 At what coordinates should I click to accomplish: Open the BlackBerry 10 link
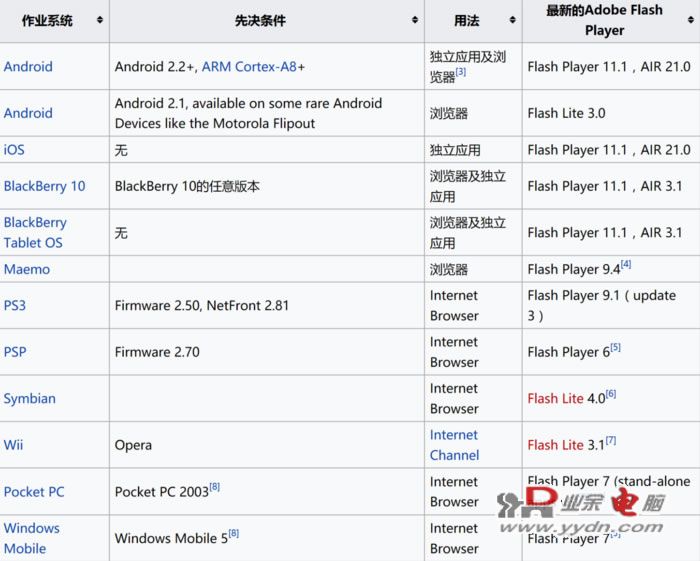coord(45,186)
